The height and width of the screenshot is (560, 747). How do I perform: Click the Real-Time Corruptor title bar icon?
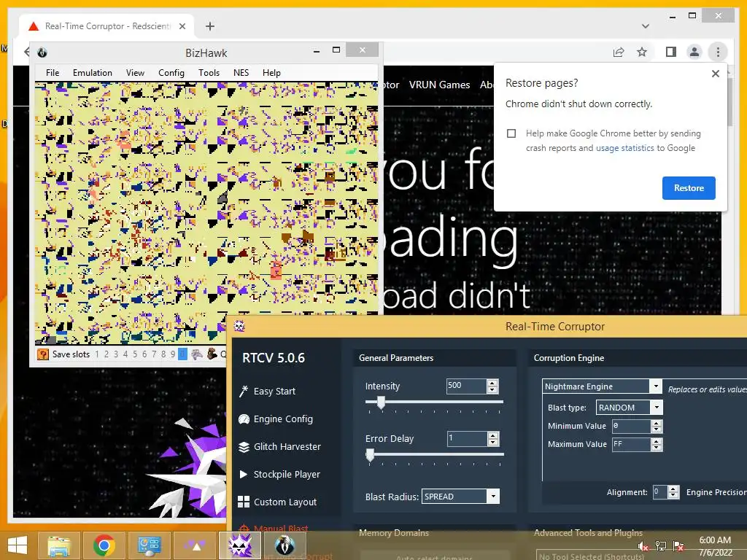click(239, 326)
